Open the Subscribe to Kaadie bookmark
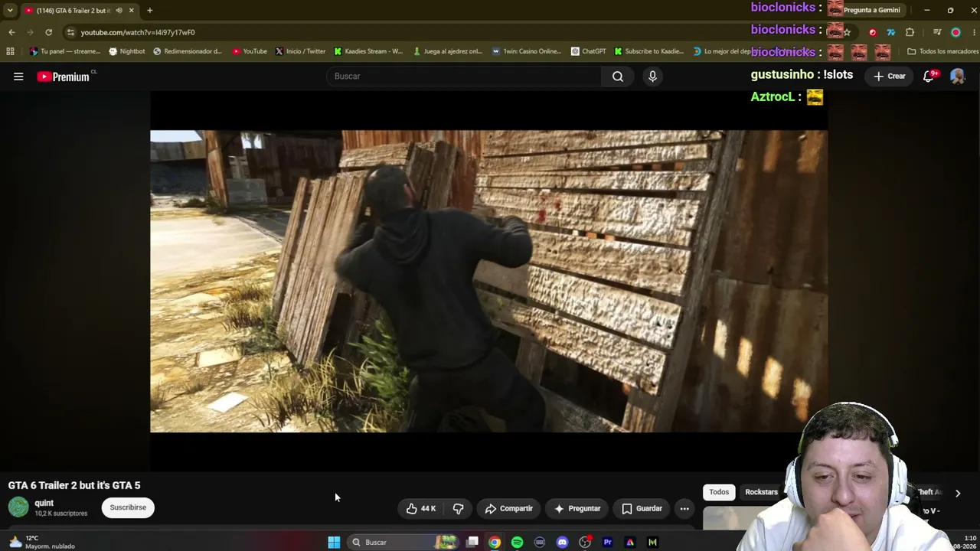Screen dimensions: 980x551 click(x=649, y=51)
